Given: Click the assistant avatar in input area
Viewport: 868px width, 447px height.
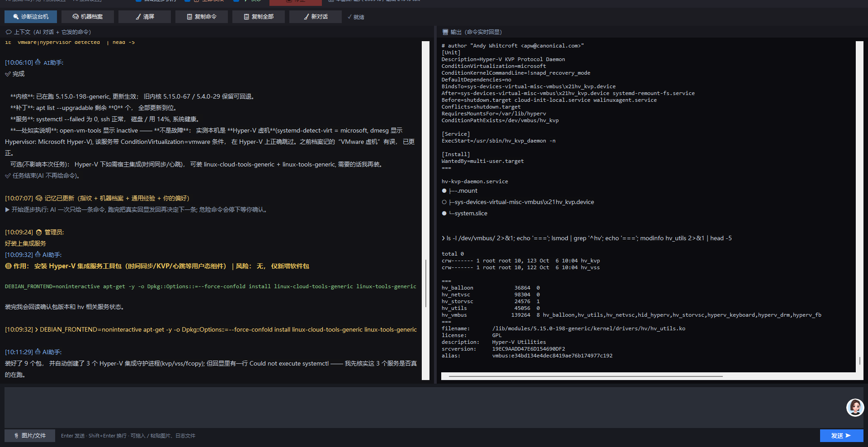Looking at the screenshot, I should (x=855, y=408).
